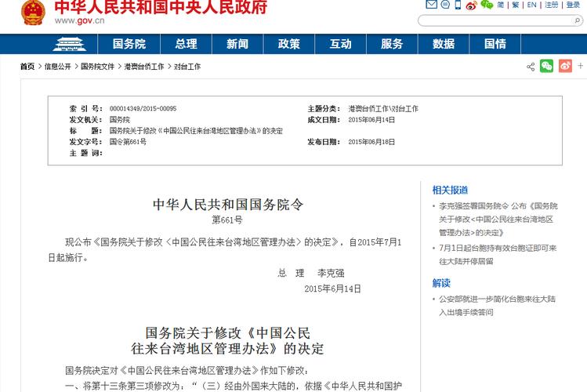
Task: Go to 首页 in the breadcrumb
Action: [27, 67]
